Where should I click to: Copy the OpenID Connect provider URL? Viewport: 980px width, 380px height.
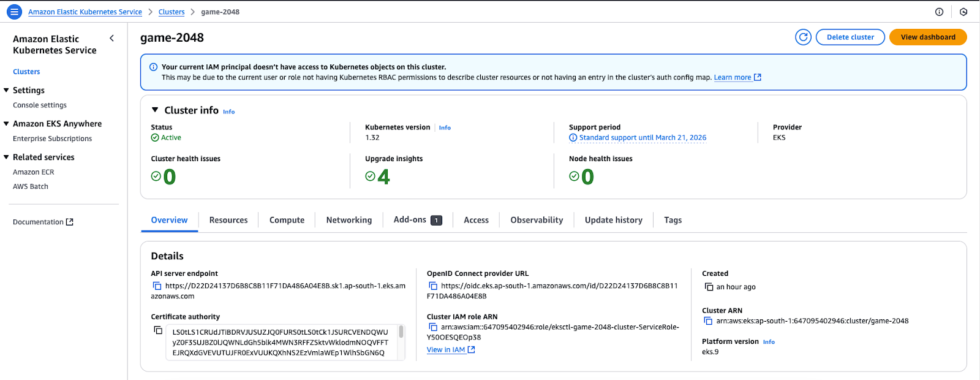[x=433, y=286]
